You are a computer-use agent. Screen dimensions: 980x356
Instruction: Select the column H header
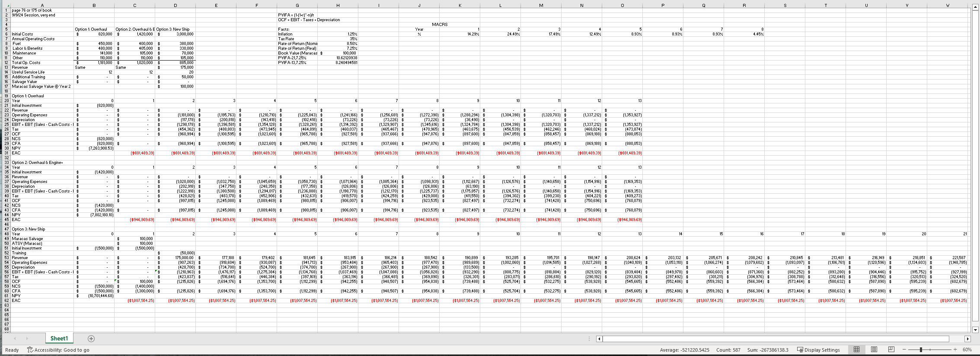coord(338,6)
